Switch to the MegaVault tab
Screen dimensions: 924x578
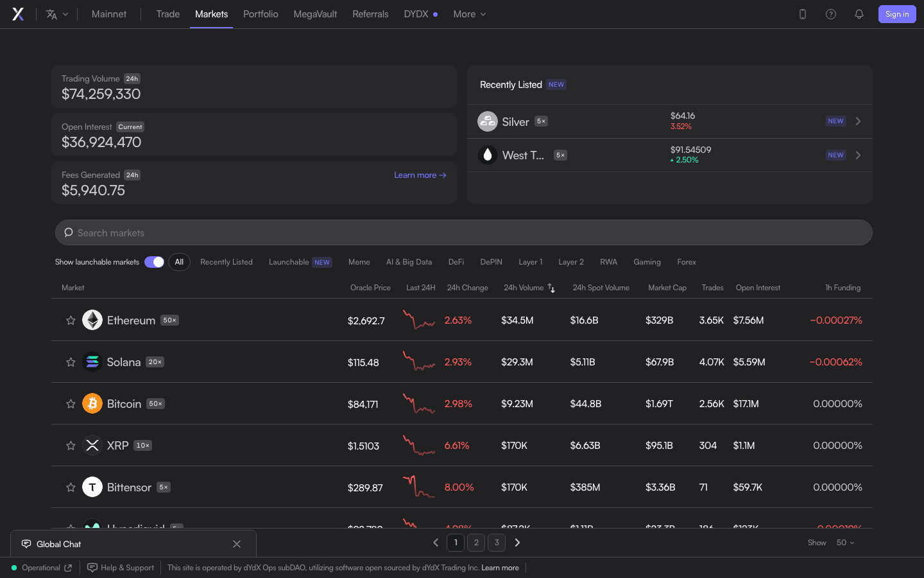coord(315,14)
